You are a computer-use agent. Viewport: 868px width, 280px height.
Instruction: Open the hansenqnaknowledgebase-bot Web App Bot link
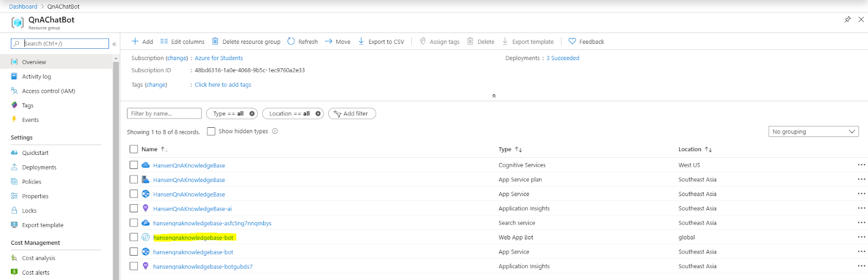point(193,238)
